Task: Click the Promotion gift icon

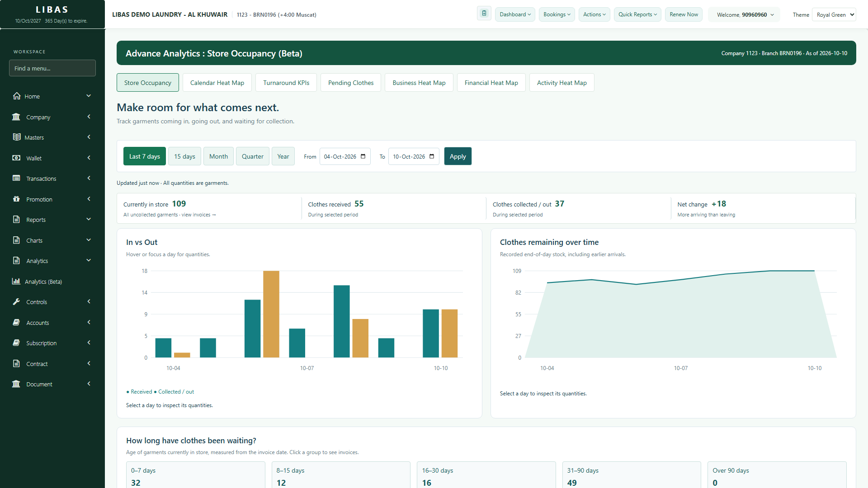Action: coord(16,199)
